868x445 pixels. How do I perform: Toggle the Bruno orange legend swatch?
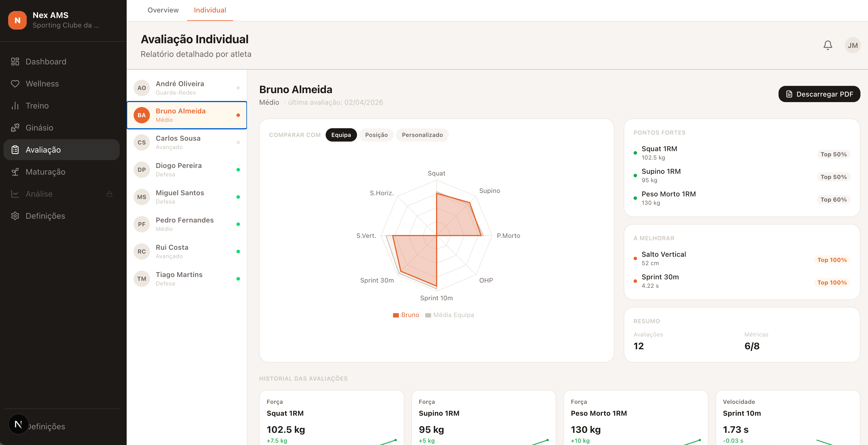coord(396,315)
